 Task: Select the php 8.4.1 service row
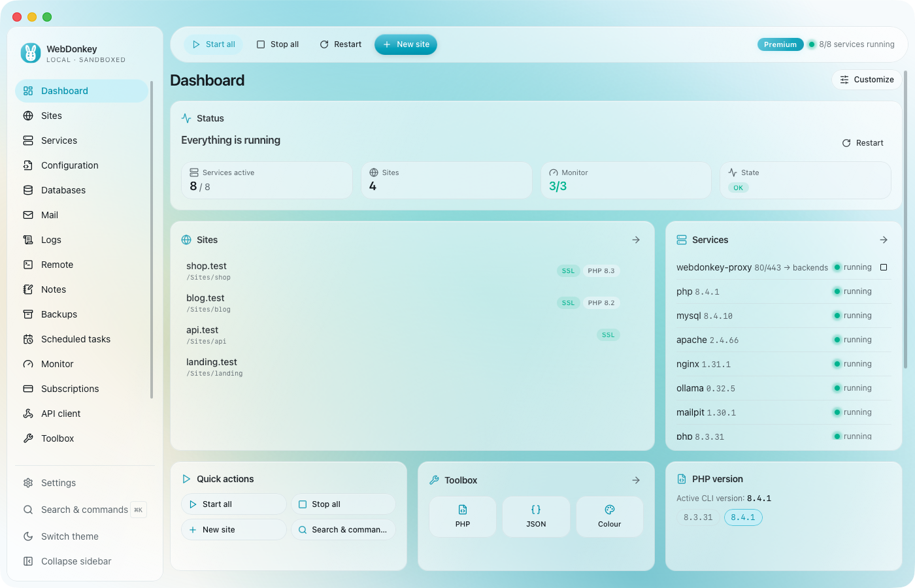coord(784,291)
